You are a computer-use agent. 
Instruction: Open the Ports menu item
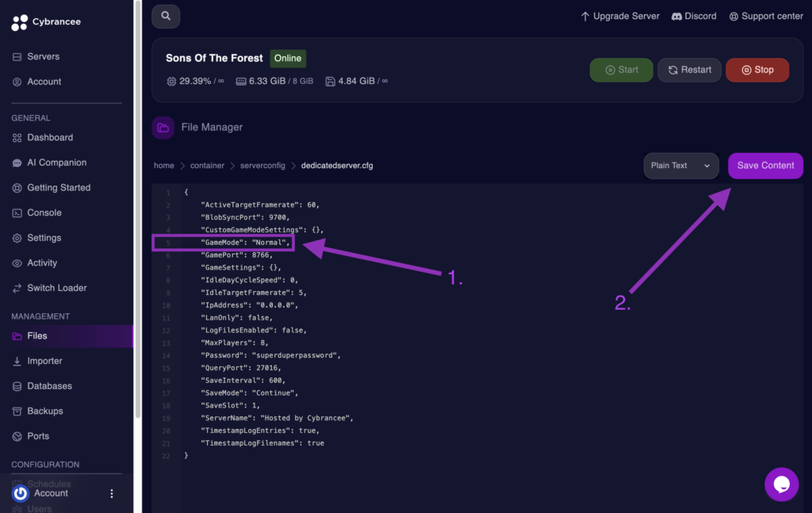38,436
